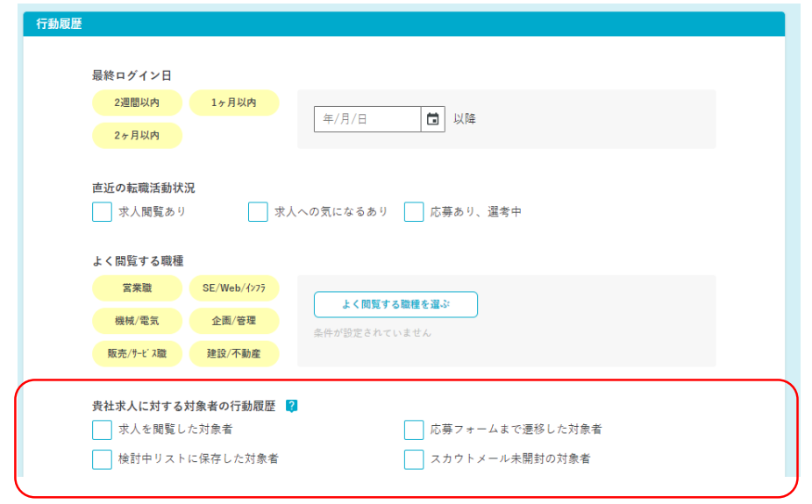Choose the SE/Web/インフラ job category chip
Viewport: 812px width, 504px height.
(x=234, y=287)
